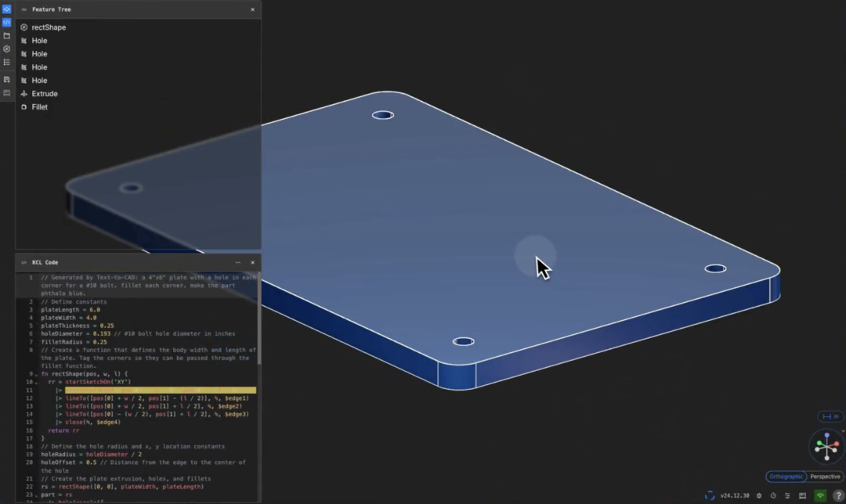Open the KCL Code panel options menu

pos(238,262)
